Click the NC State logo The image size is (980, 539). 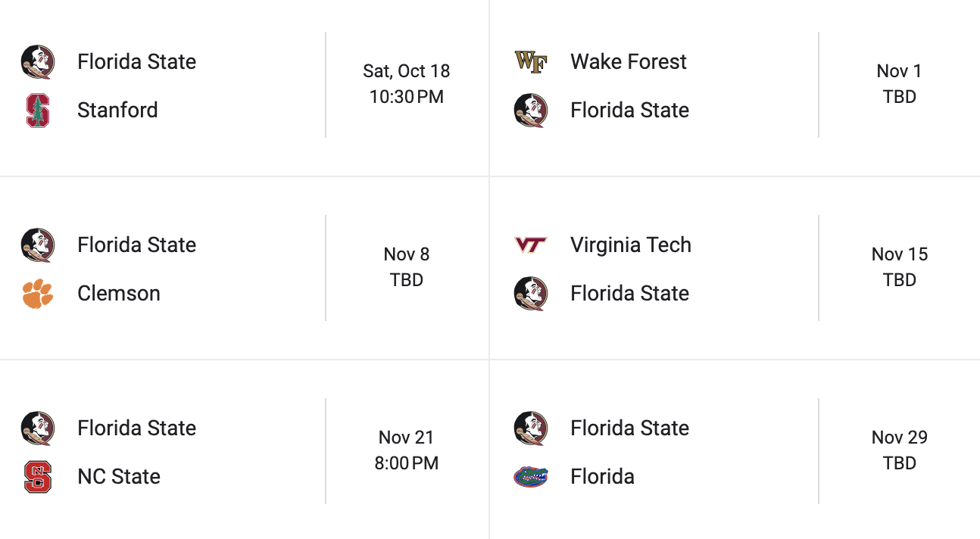pos(37,477)
